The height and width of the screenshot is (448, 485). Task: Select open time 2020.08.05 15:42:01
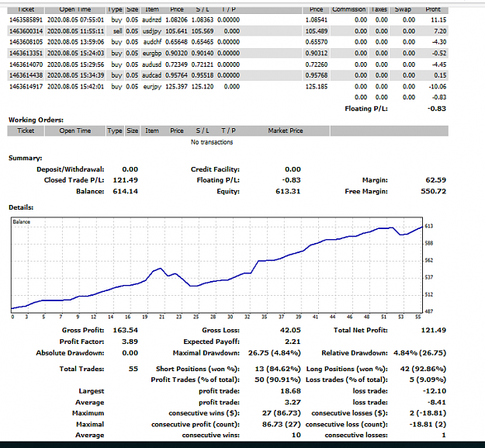click(x=75, y=87)
